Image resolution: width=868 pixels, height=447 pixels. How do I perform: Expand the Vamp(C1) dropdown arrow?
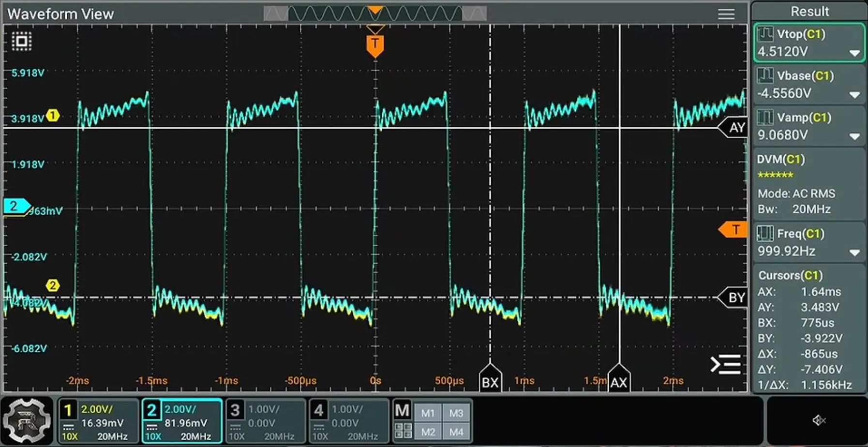coord(854,137)
